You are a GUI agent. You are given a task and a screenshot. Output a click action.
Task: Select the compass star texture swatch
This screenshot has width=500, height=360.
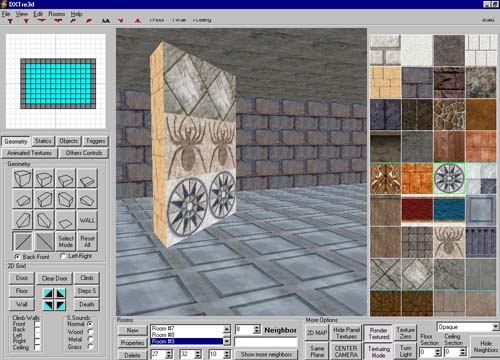pos(449,178)
